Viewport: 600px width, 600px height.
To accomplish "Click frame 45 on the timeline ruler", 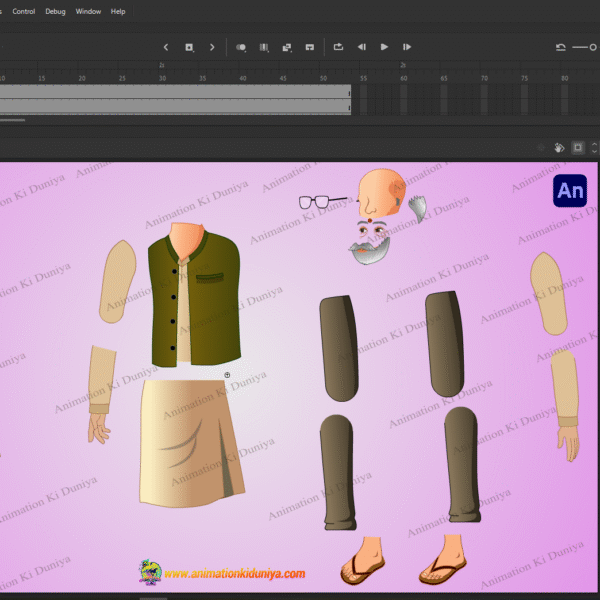I will click(283, 78).
